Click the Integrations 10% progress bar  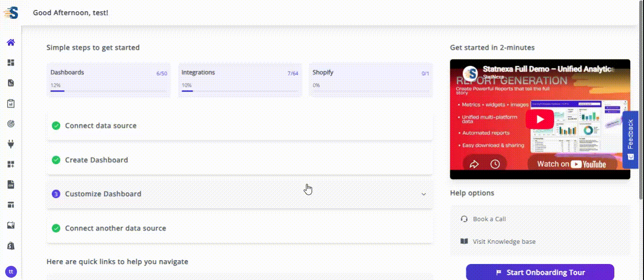tap(239, 91)
